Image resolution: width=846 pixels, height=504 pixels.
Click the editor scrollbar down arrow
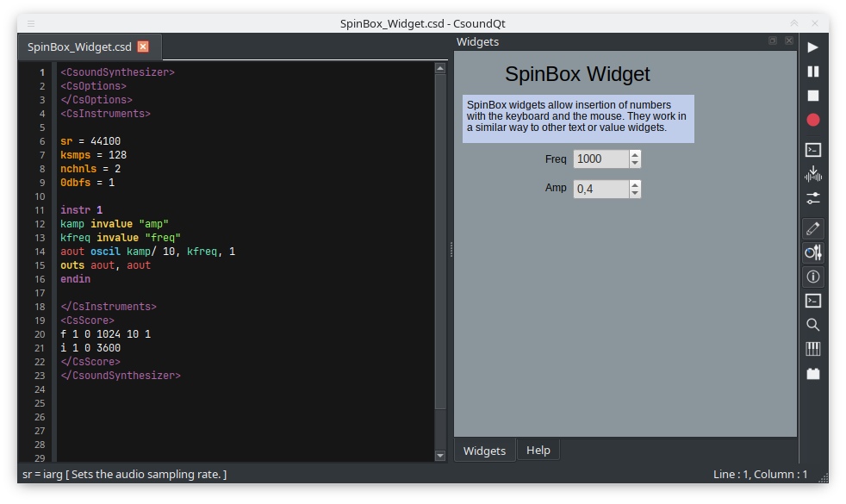pyautogui.click(x=440, y=456)
